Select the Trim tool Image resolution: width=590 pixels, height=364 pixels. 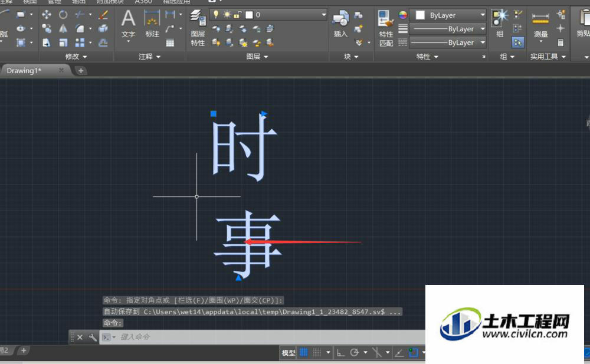pyautogui.click(x=80, y=15)
